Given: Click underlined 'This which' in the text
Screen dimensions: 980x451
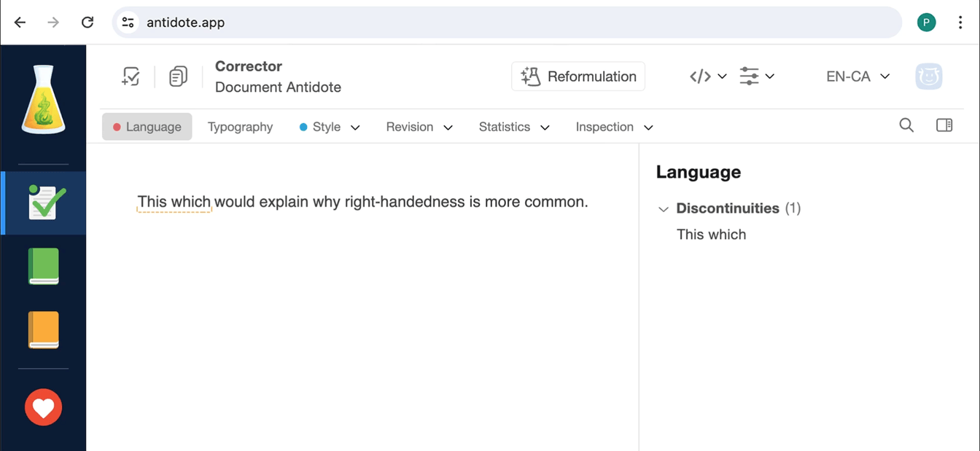Looking at the screenshot, I should click(x=174, y=202).
